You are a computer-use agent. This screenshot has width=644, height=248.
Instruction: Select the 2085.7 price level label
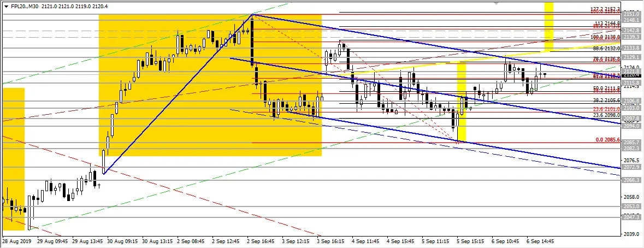click(631, 142)
